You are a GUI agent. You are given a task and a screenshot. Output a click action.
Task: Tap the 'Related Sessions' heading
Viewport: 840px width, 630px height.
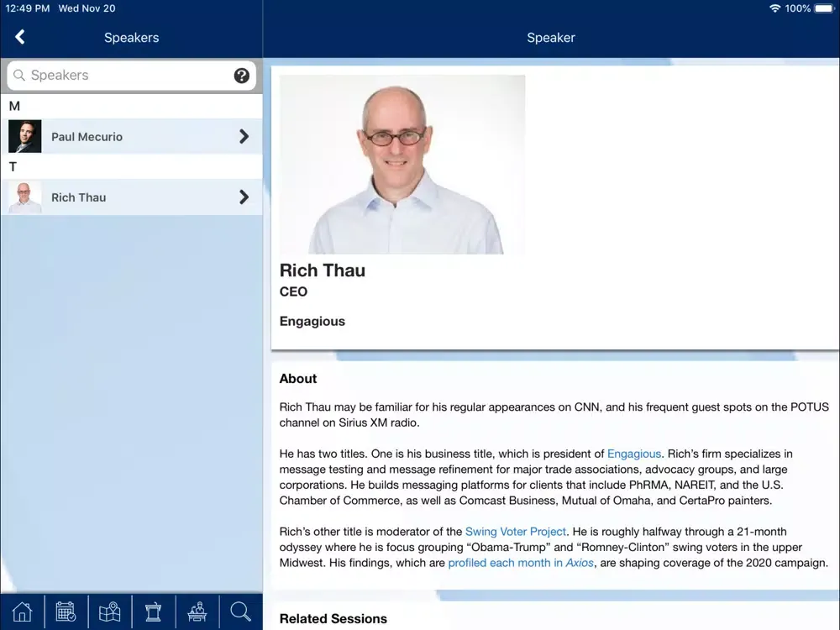tap(333, 618)
